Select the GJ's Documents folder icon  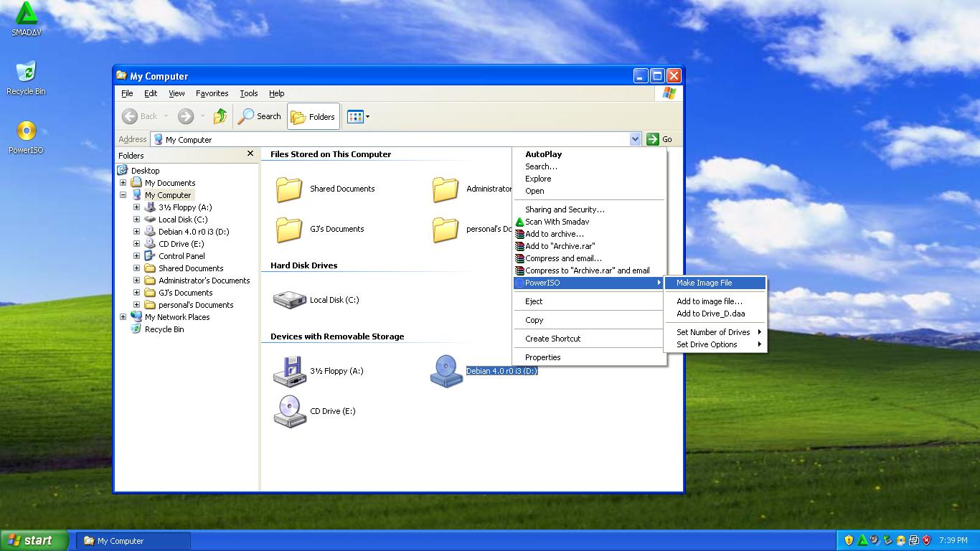(x=289, y=229)
